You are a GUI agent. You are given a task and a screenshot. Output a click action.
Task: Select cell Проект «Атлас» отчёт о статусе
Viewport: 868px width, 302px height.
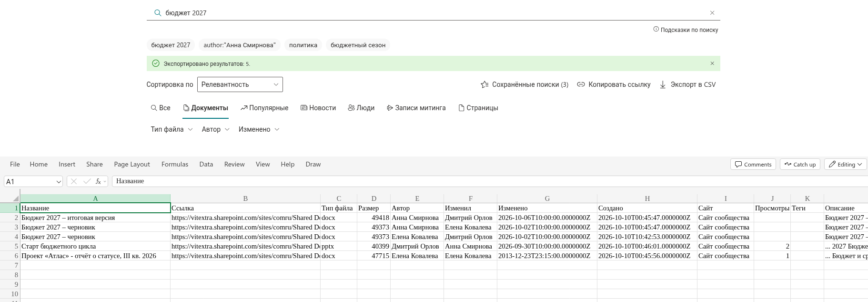coord(95,256)
